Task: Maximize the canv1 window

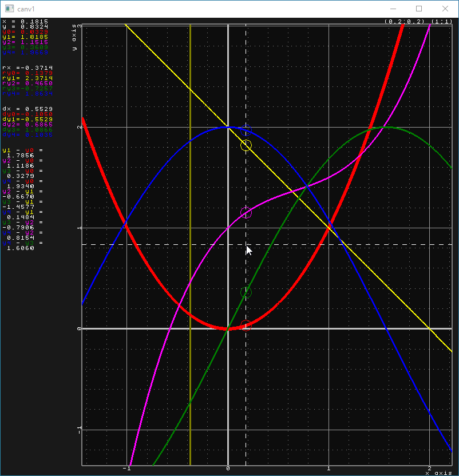Action: pos(419,9)
